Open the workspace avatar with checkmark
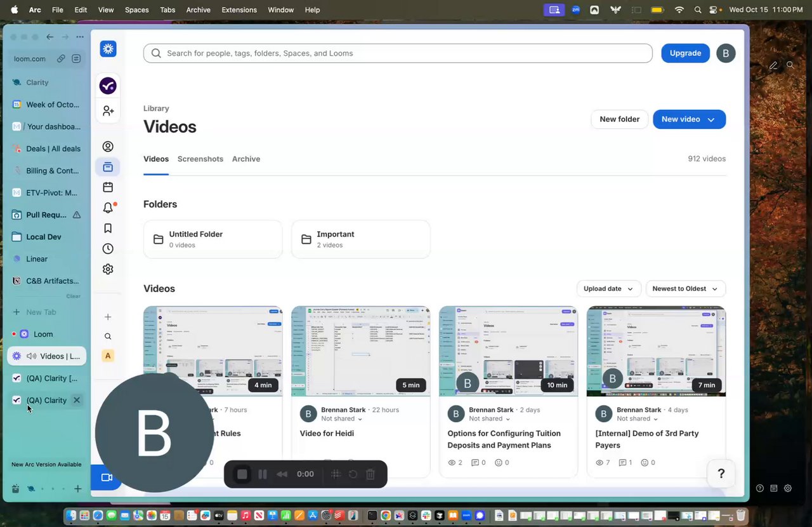Image resolution: width=812 pixels, height=527 pixels. [108, 86]
